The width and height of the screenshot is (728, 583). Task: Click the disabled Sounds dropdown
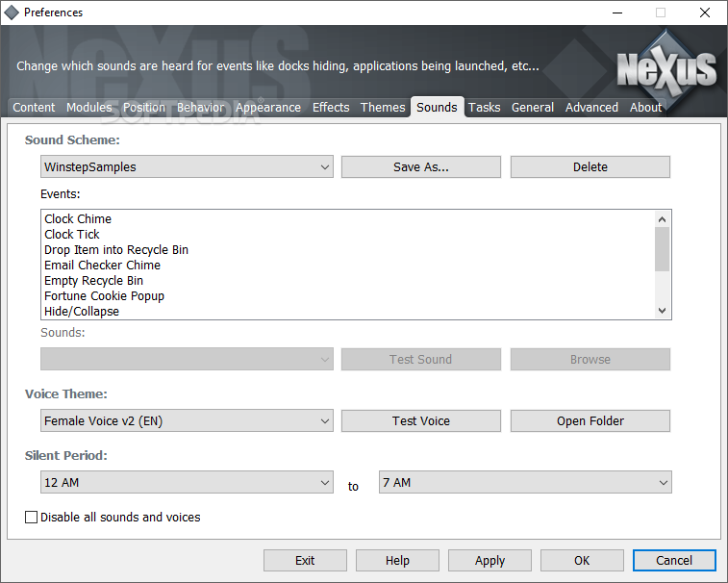coord(187,359)
